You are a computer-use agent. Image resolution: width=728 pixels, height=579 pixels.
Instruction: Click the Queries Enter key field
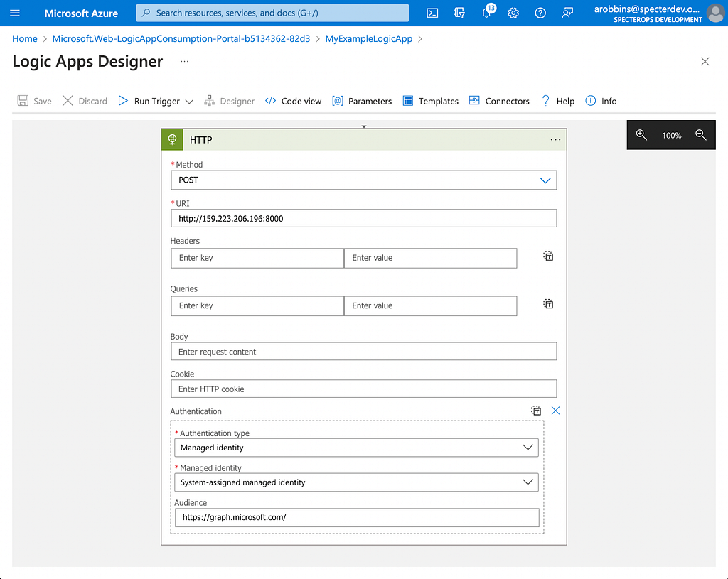pos(257,305)
